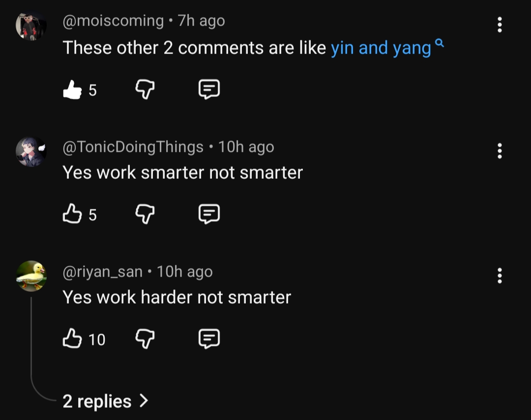Like the @TonicDoingThings comment
Screen dimensions: 531x420
pos(72,214)
